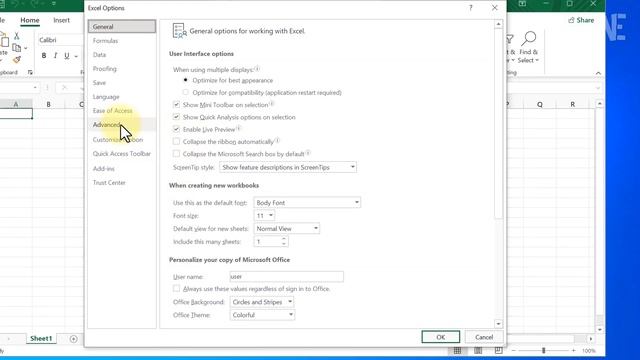This screenshot has height=360, width=640.
Task: Increase the Include this many sheets value
Action: coord(284,239)
